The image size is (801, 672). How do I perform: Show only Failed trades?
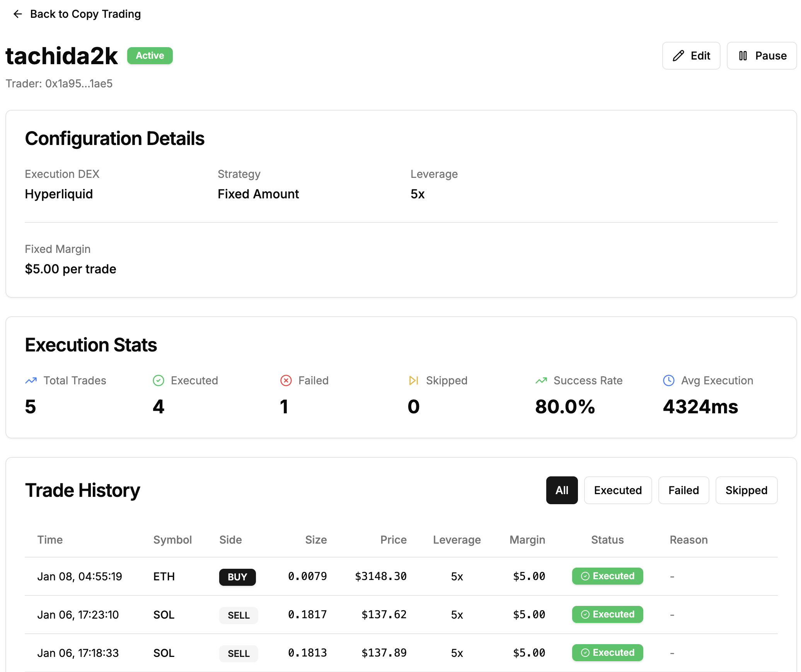coord(683,490)
